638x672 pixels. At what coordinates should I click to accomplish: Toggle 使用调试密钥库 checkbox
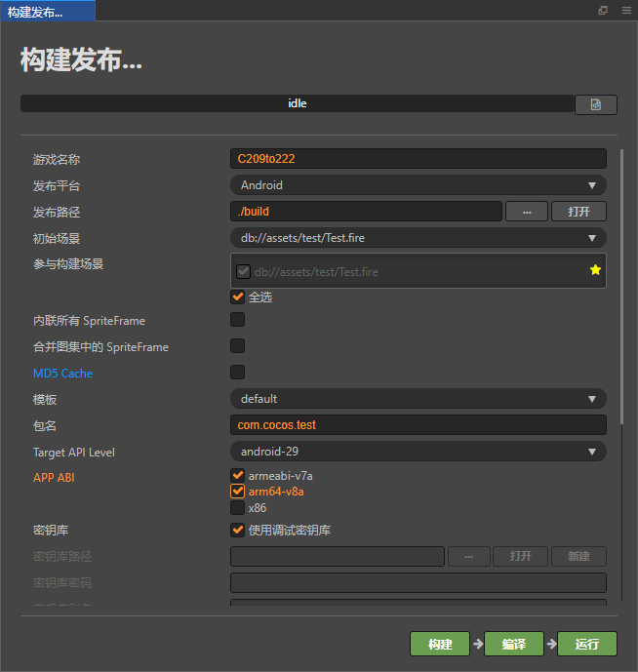point(237,531)
